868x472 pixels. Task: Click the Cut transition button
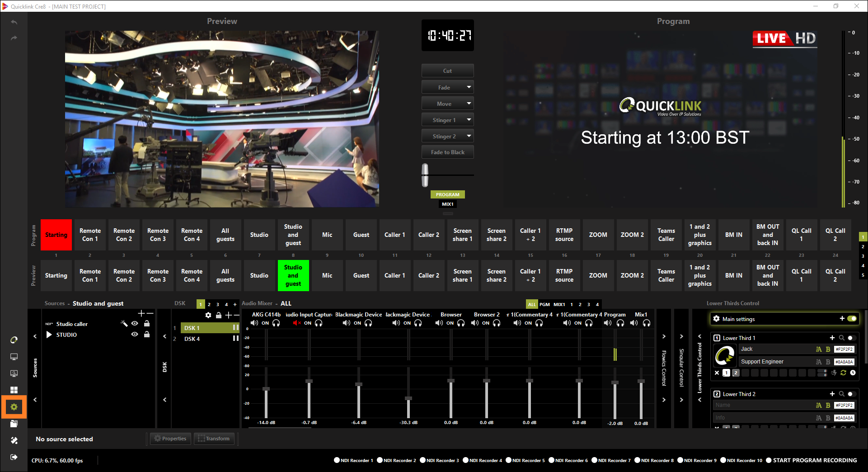(x=447, y=71)
